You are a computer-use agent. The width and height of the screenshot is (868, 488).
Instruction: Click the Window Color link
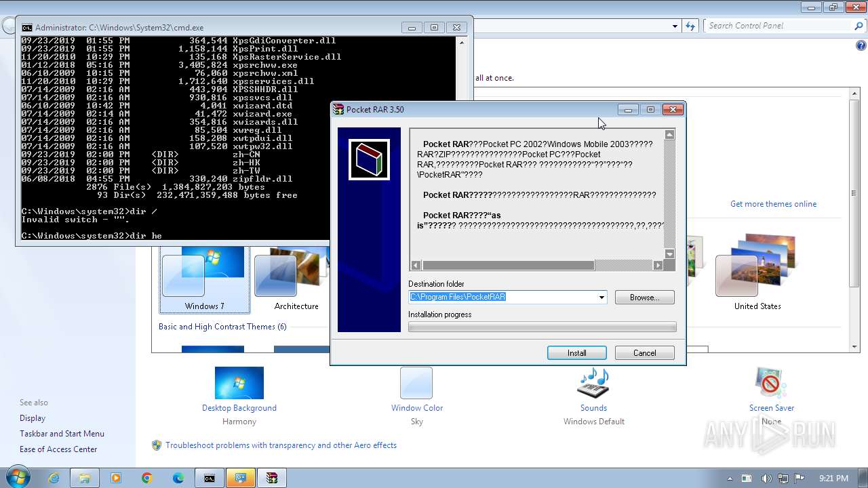coord(416,408)
